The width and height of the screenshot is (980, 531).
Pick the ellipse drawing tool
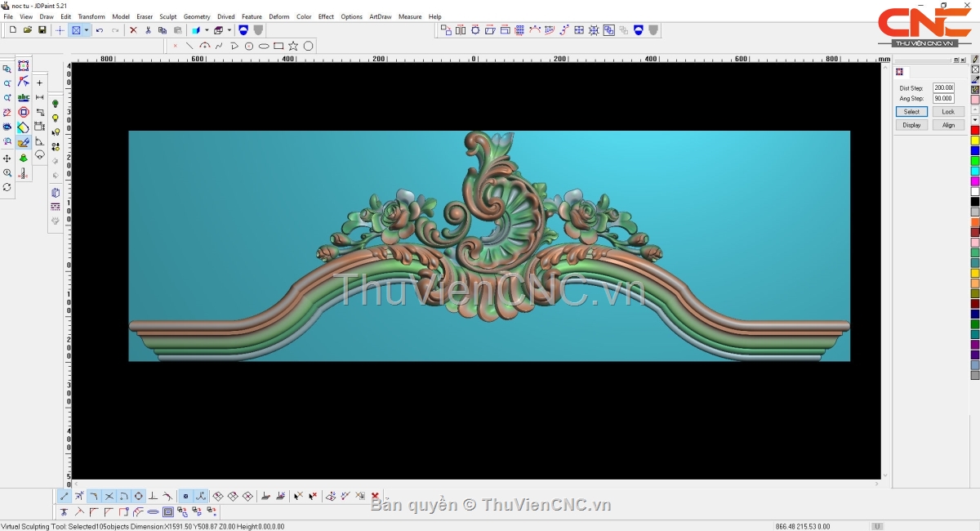264,46
